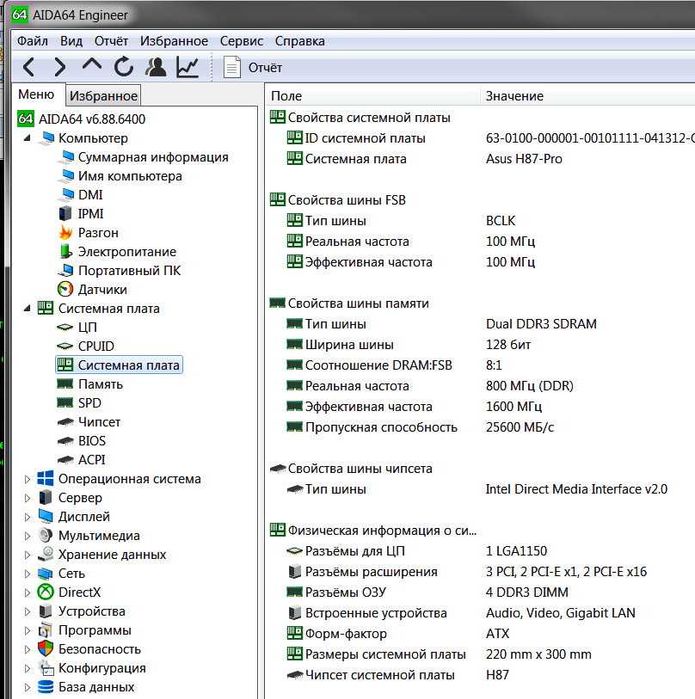Select ЦП tree item
This screenshot has height=699, width=695.
(87, 327)
